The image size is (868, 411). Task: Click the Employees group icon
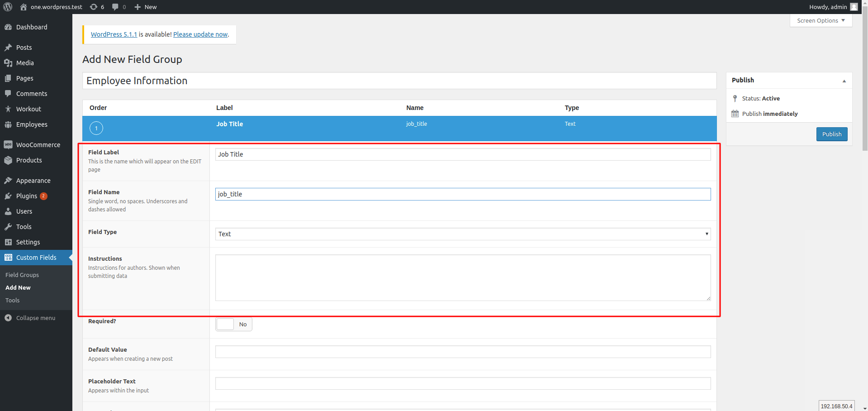(8, 124)
